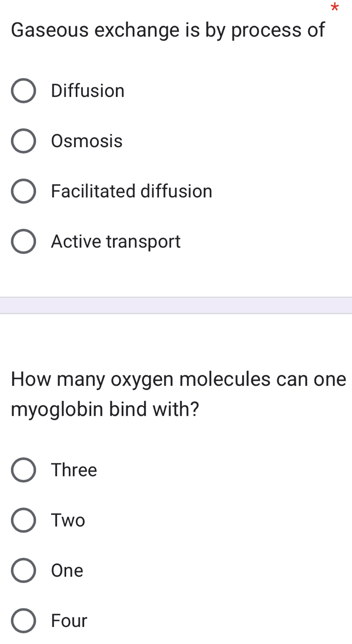Select the Diffusion radio button
Screen dimensions: 352x644
point(24,91)
